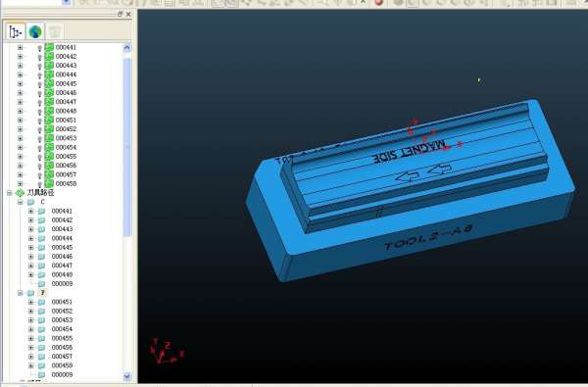Collapse the folder above item 000451

pyautogui.click(x=20, y=293)
